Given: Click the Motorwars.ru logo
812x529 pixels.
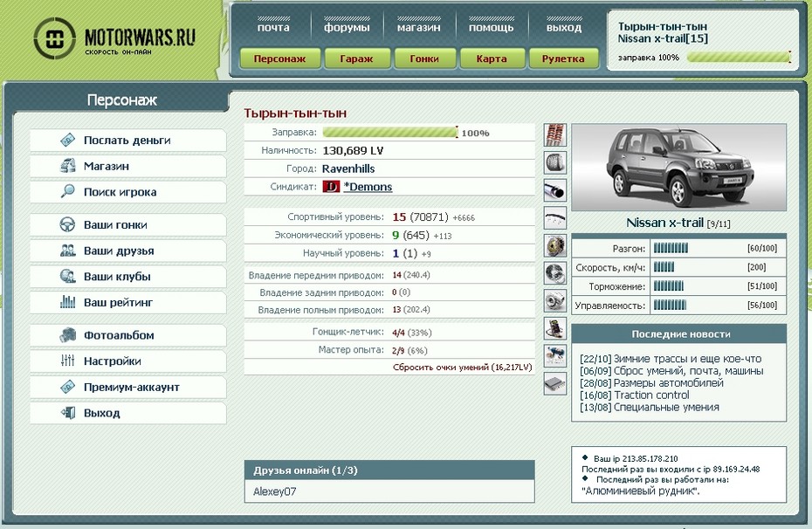Looking at the screenshot, I should pos(114,38).
